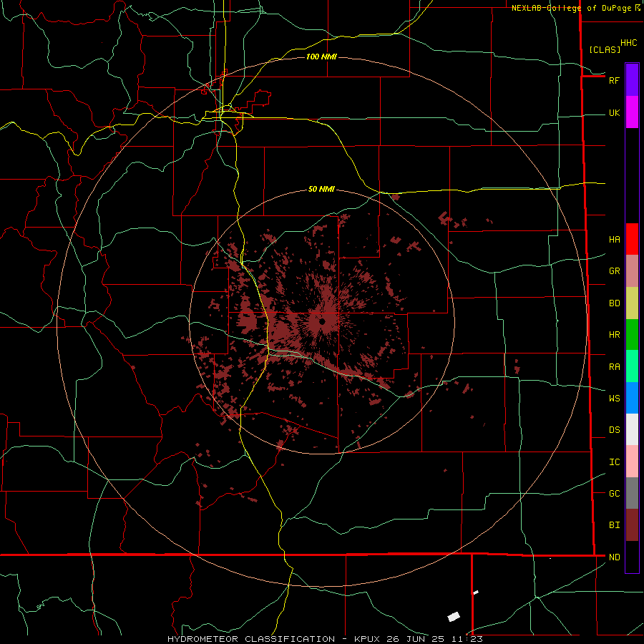Click the BI dark red legend swatch

click(x=632, y=525)
